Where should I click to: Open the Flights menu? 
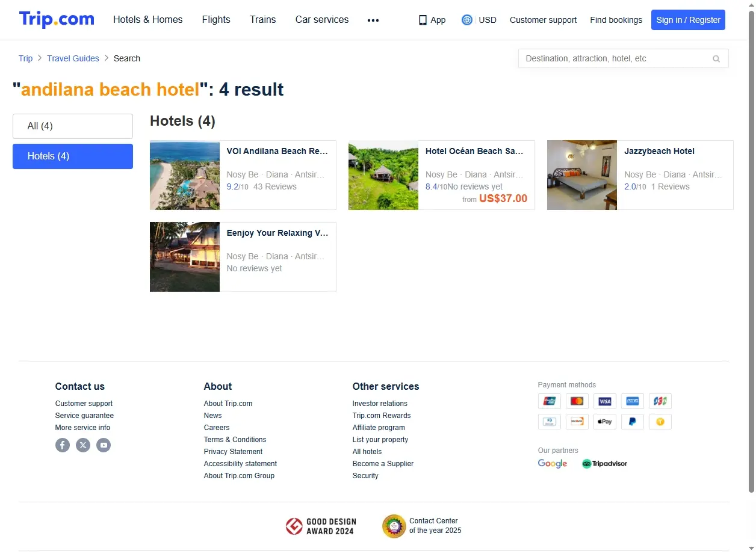(x=216, y=20)
